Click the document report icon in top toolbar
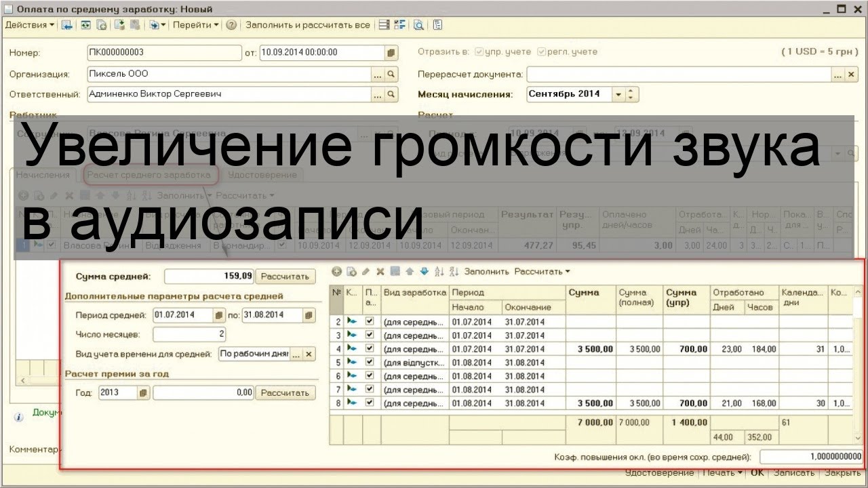868x488 pixels. pos(437,25)
